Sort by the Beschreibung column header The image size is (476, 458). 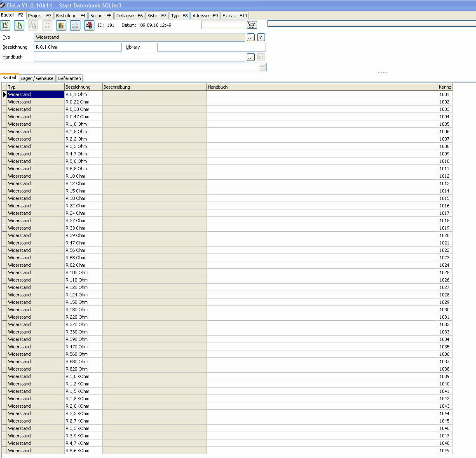pyautogui.click(x=155, y=87)
